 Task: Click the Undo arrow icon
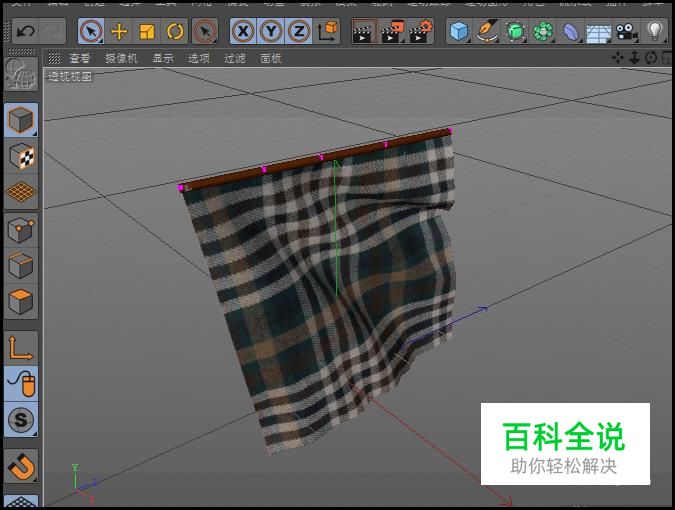tap(25, 31)
